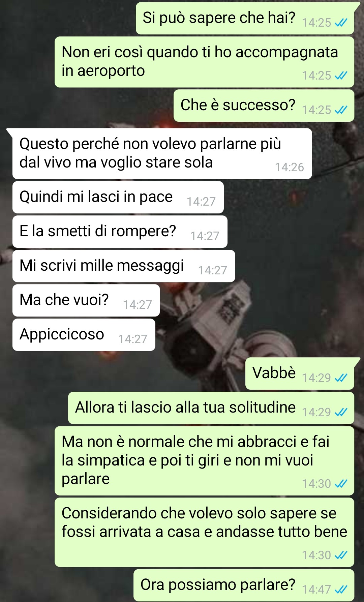Viewport: 364px width, 602px height.
Task: Tap blue ticks on 'Allora ti lascio' message
Action: [x=341, y=412]
